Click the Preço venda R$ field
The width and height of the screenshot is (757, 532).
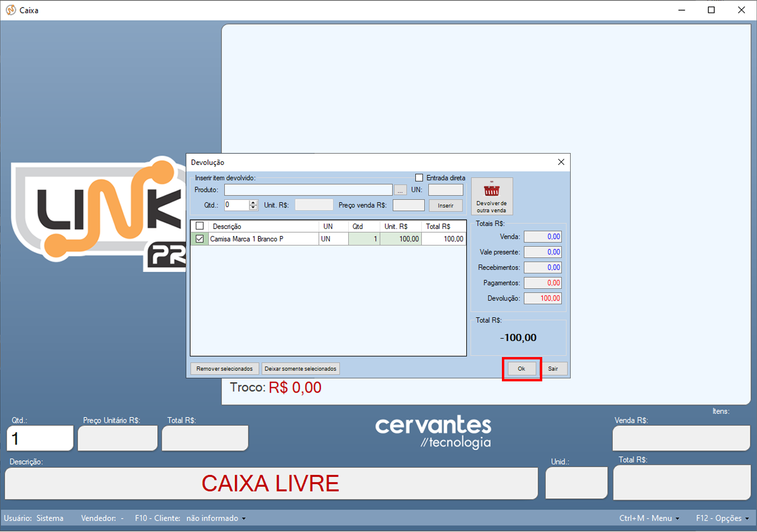click(x=409, y=205)
